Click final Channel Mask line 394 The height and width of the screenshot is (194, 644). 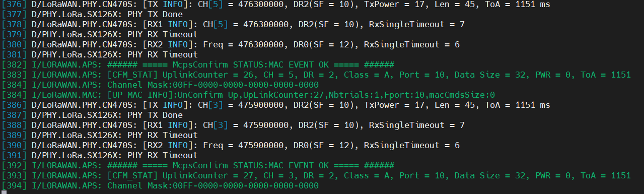tap(160, 186)
